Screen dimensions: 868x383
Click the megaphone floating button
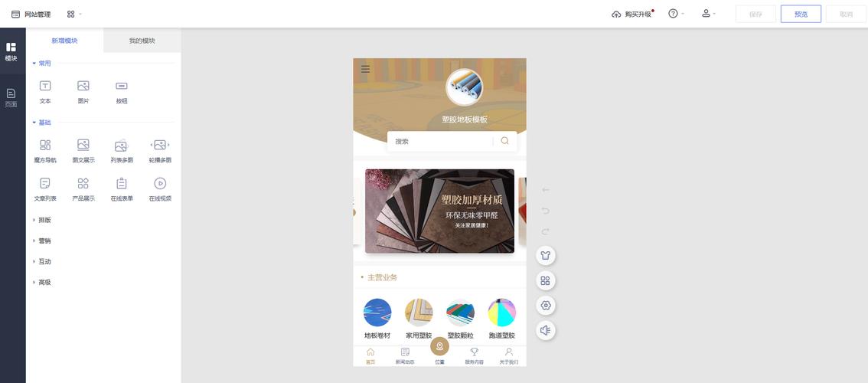(545, 330)
